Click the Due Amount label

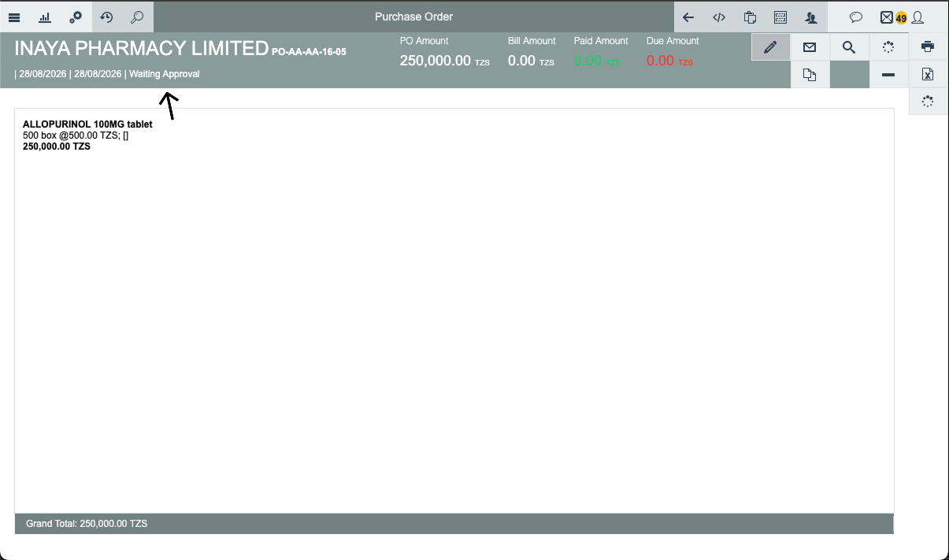[x=673, y=41]
